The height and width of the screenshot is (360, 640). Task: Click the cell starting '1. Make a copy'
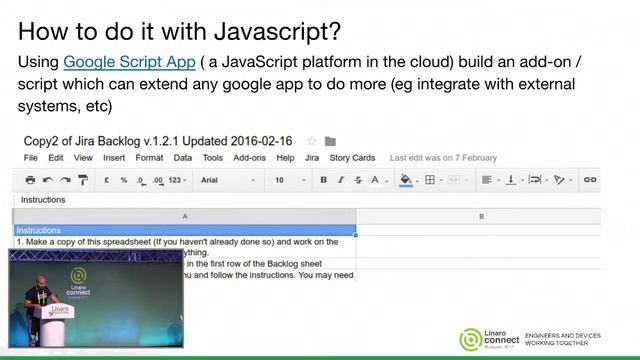click(185, 247)
